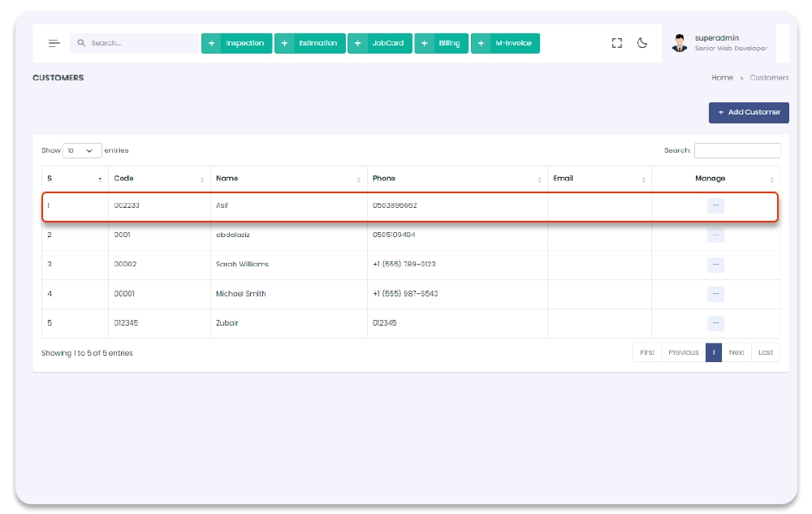
Task: Create a new JobCard
Action: [x=380, y=43]
